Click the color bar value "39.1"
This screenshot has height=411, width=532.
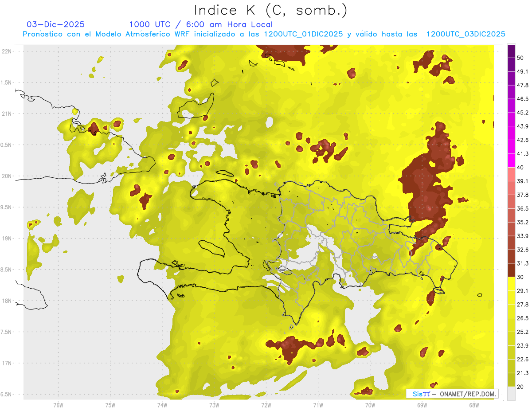(523, 181)
